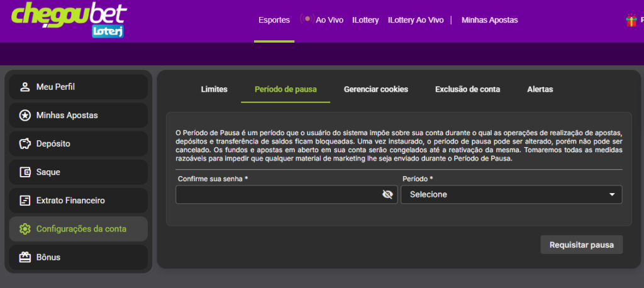Toggle password visibility eye icon

(x=387, y=194)
